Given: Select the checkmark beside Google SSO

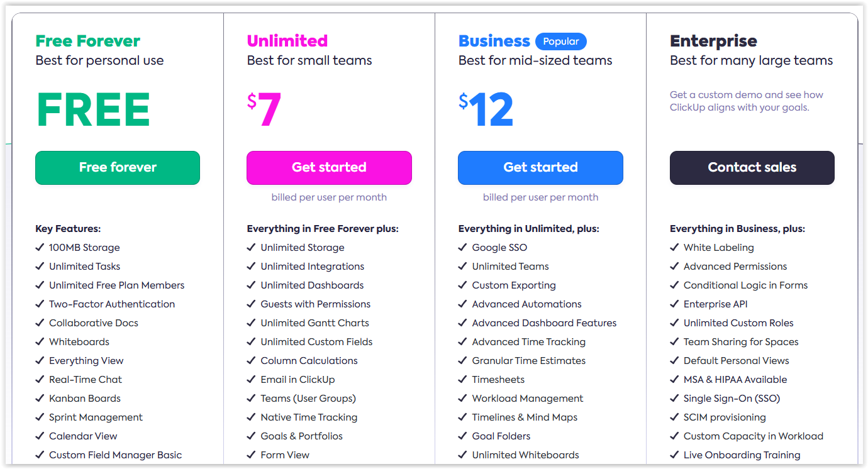Looking at the screenshot, I should 462,247.
